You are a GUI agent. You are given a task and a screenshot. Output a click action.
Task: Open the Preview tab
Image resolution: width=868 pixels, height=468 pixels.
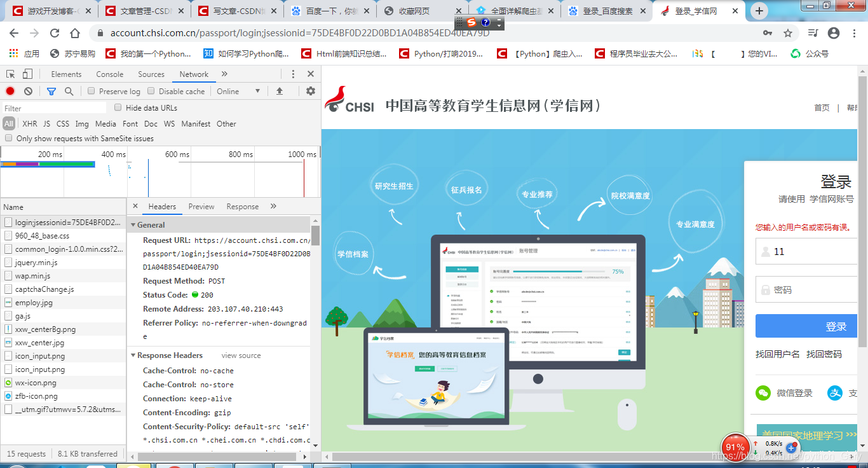point(201,207)
